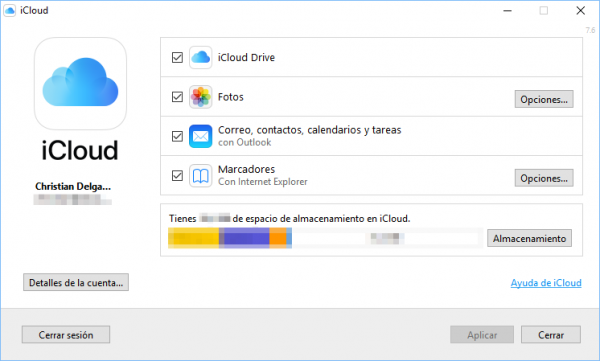Click the greyed Aplicar button

pos(482,335)
